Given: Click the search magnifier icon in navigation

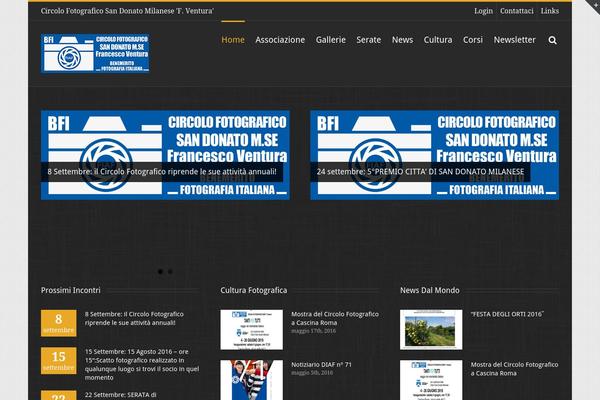Looking at the screenshot, I should point(553,40).
